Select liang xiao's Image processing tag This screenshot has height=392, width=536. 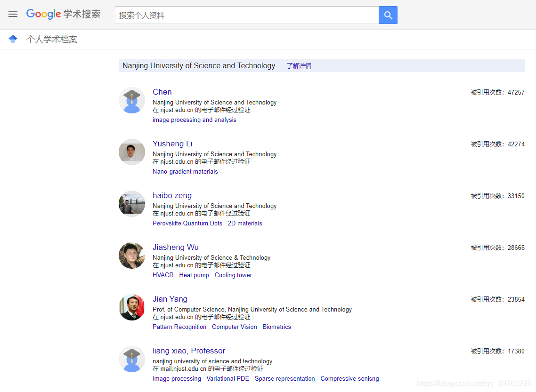pyautogui.click(x=176, y=378)
